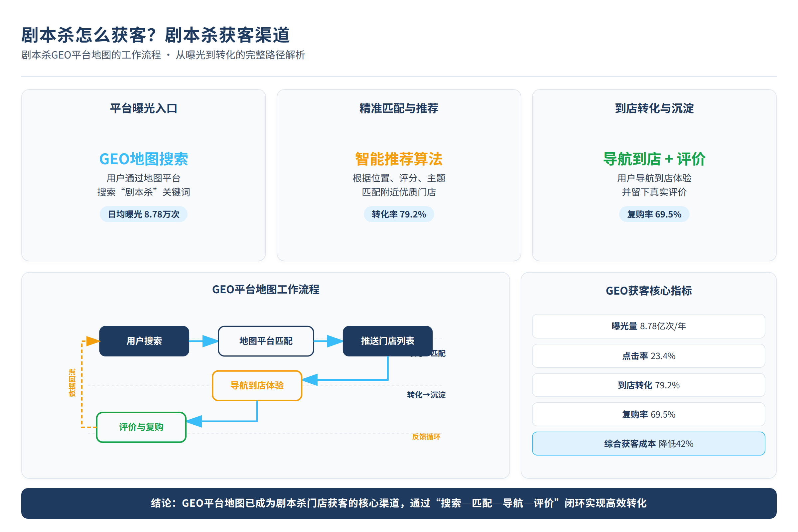Click the subtitle starting with 剧本杀GEO平台地图的工作流程
The image size is (798, 532).
[x=163, y=55]
